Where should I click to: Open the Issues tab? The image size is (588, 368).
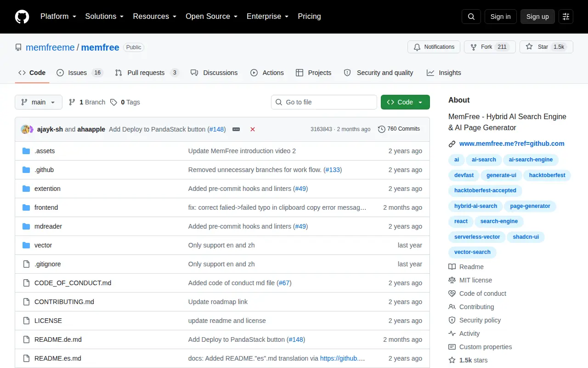(x=80, y=73)
